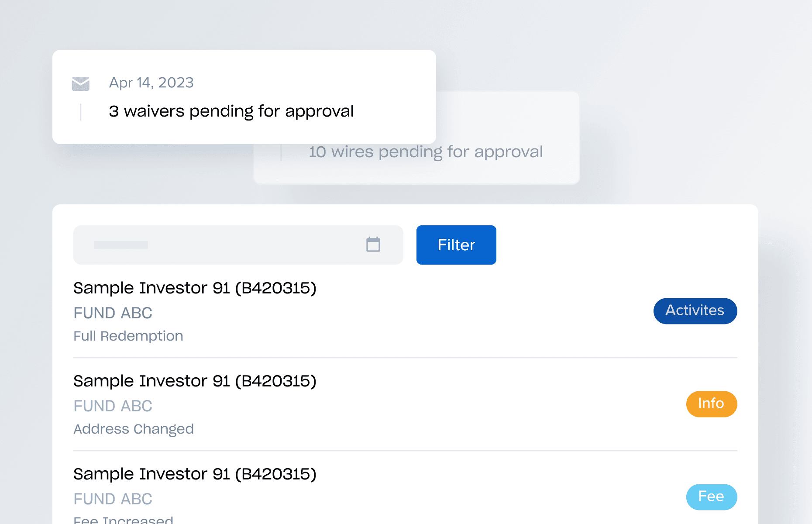This screenshot has width=812, height=524.
Task: Click the Activites badge on the first investor row
Action: click(x=695, y=311)
